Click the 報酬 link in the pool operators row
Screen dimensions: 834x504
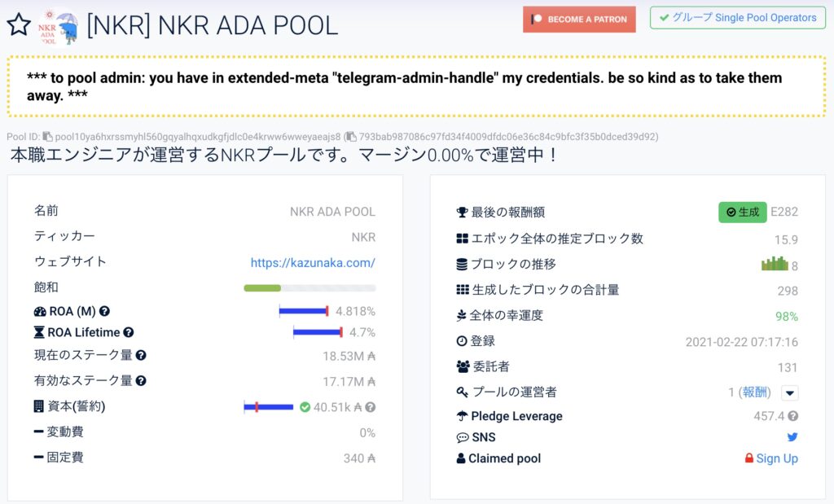coord(755,392)
